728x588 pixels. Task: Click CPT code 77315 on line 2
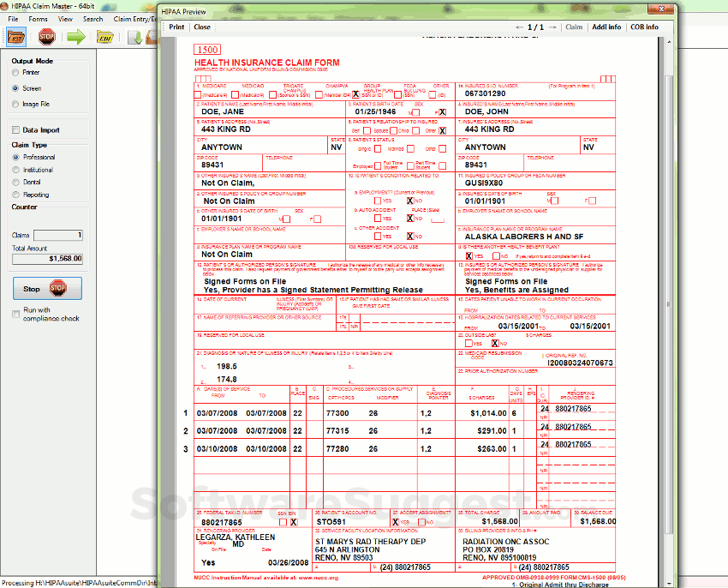pyautogui.click(x=337, y=431)
